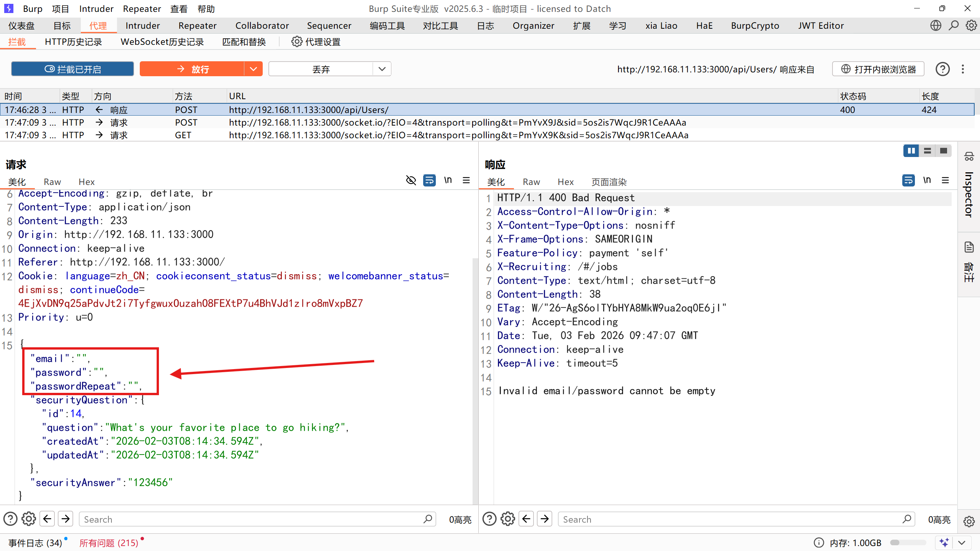The image size is (980, 551).
Task: Open the request panel hamburger options menu
Action: click(x=466, y=180)
